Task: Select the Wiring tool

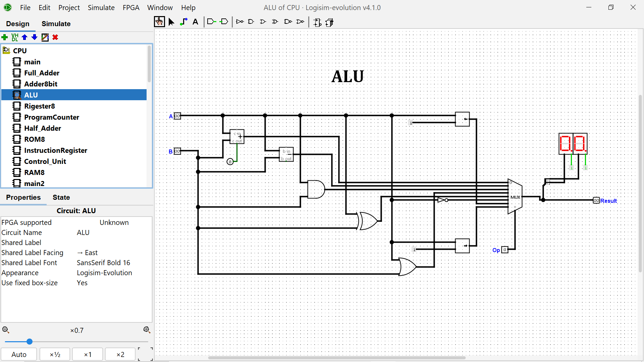Action: [183, 22]
